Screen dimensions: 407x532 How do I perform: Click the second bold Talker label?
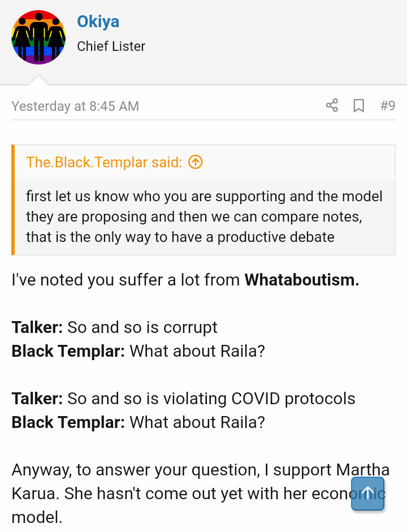pyautogui.click(x=37, y=399)
